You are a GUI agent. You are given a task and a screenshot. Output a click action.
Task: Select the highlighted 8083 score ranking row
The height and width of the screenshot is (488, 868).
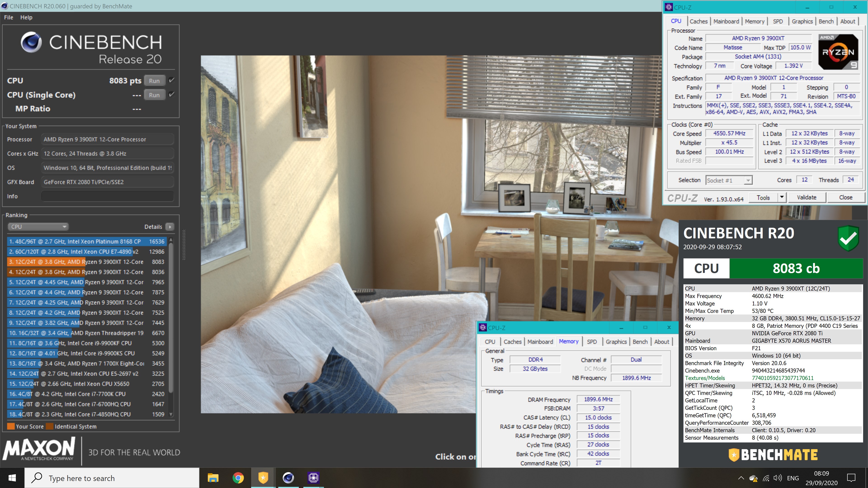tap(87, 262)
